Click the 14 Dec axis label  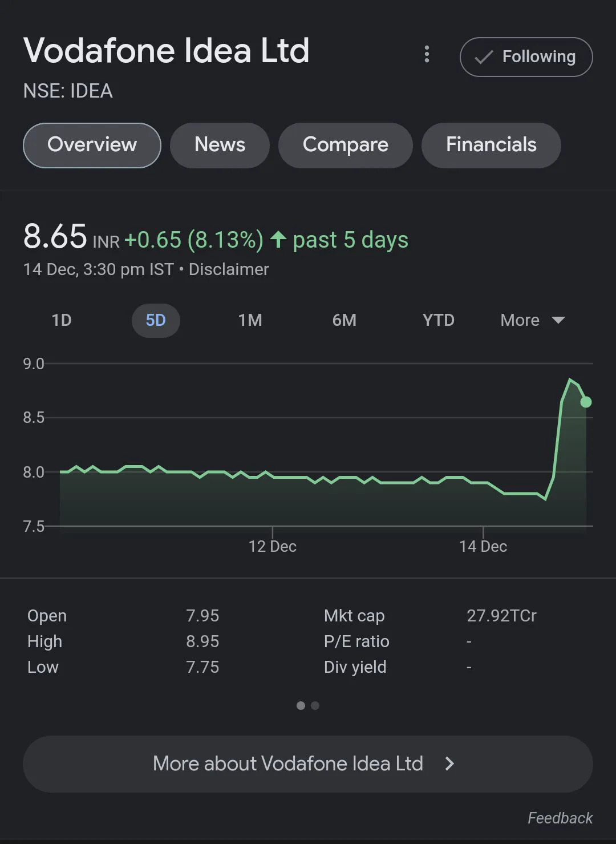pyautogui.click(x=483, y=547)
